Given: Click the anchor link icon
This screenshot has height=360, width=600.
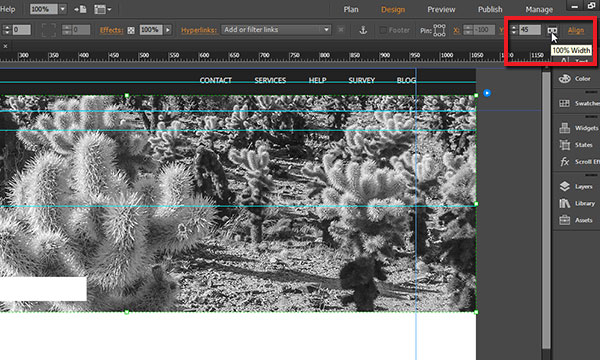Looking at the screenshot, I should pyautogui.click(x=363, y=30).
